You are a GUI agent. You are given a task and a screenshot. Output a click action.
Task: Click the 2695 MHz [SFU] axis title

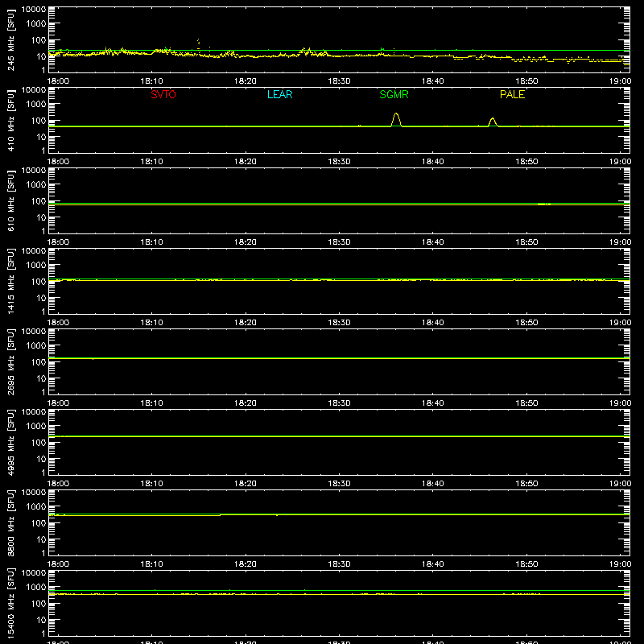pos(10,361)
